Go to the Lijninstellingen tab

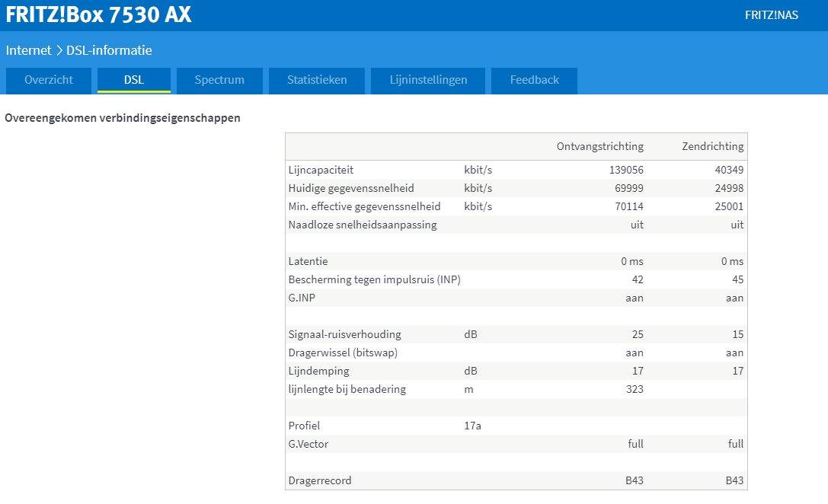428,80
